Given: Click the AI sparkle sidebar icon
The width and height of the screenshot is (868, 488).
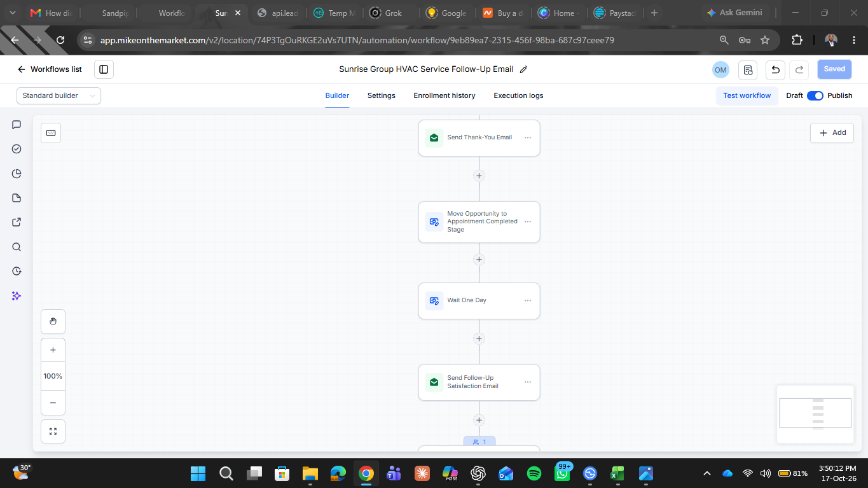Looking at the screenshot, I should tap(17, 296).
